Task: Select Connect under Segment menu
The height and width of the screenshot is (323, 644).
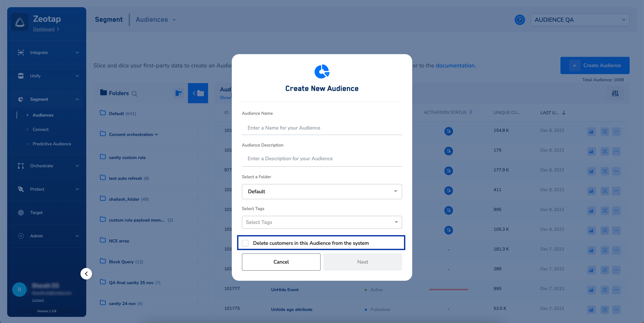Action: [40, 129]
